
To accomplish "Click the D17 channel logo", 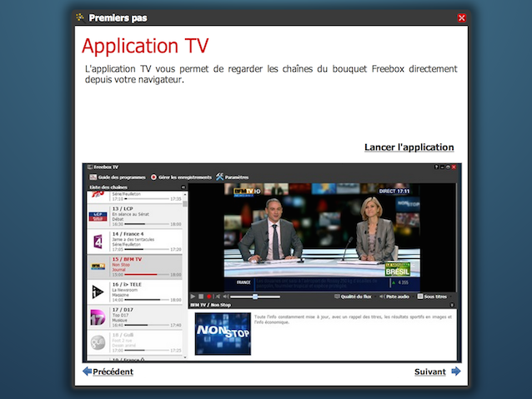I will point(98,317).
